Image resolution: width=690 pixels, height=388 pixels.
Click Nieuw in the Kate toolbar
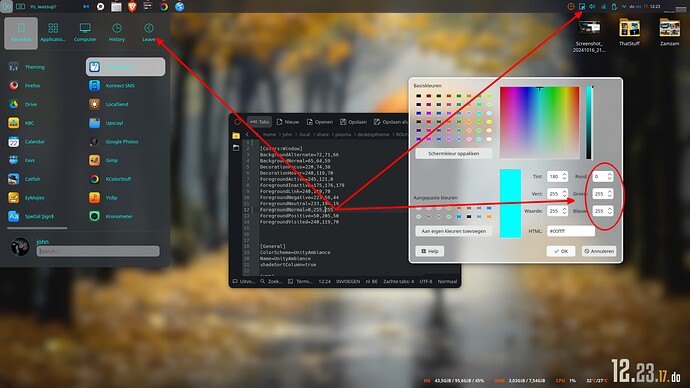click(x=288, y=122)
